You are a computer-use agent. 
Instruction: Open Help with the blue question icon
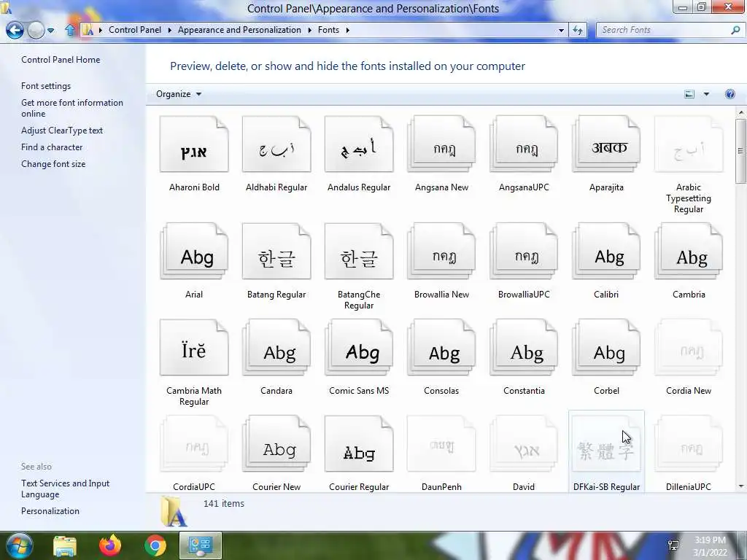click(x=729, y=94)
